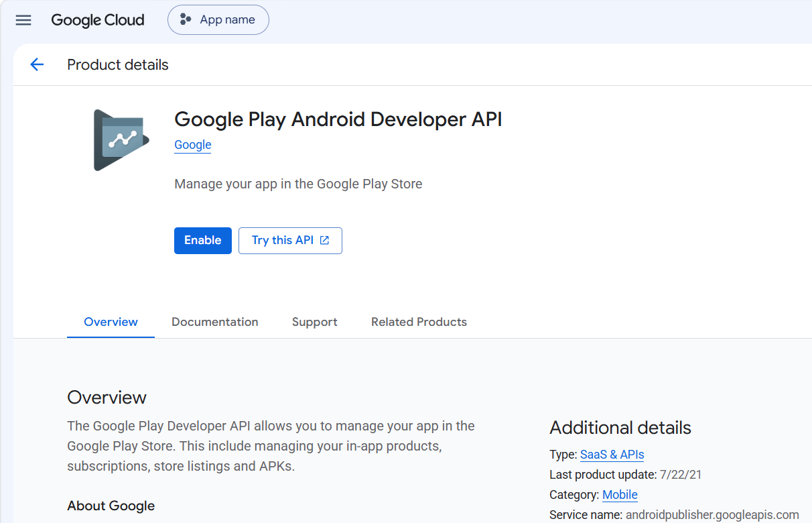
Task: Select the Overview tab
Action: 111,322
